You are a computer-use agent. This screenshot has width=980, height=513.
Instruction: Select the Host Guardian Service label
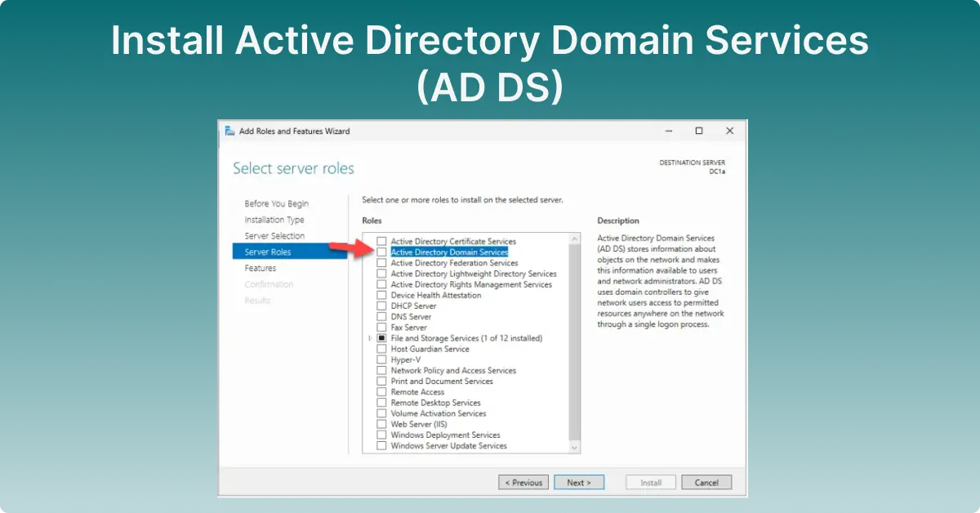tap(430, 349)
